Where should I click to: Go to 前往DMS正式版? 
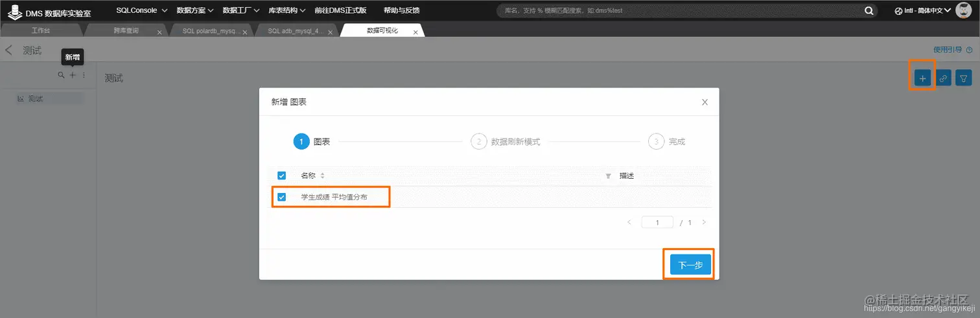click(x=340, y=10)
